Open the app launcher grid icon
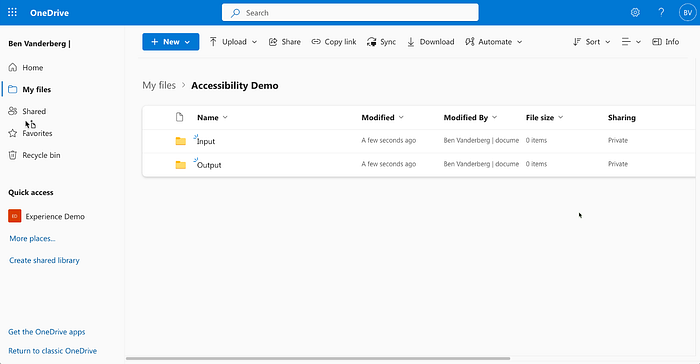Image resolution: width=700 pixels, height=364 pixels. click(x=12, y=13)
